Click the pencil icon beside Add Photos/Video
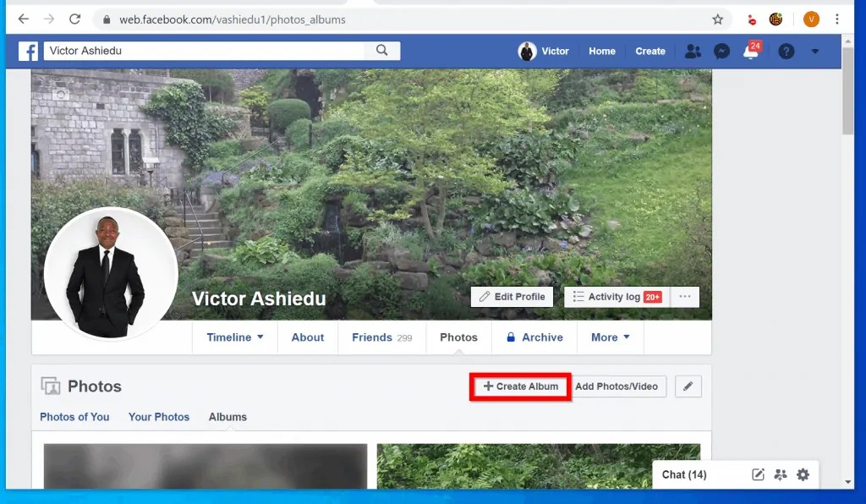The image size is (866, 504). tap(688, 386)
